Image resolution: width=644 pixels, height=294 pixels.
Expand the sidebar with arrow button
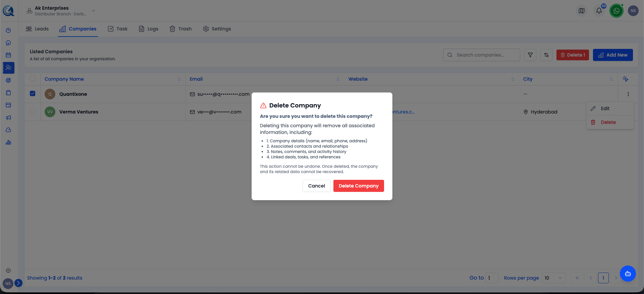click(18, 283)
